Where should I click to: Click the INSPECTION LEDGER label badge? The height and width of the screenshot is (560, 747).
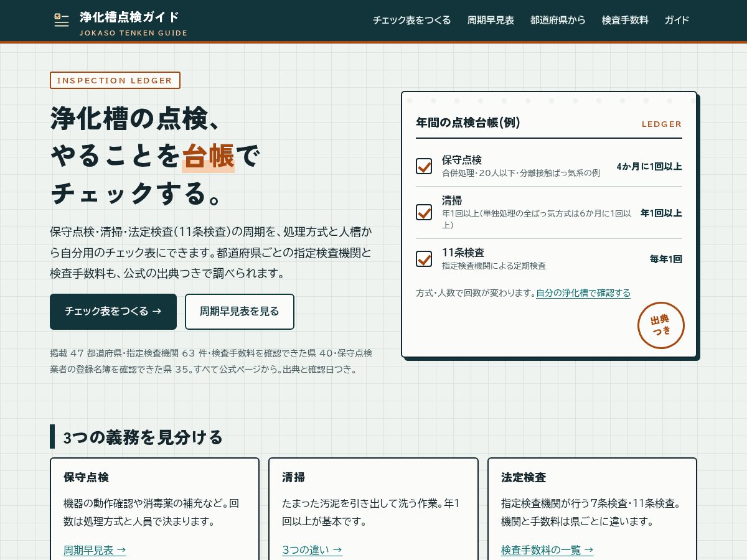[115, 80]
